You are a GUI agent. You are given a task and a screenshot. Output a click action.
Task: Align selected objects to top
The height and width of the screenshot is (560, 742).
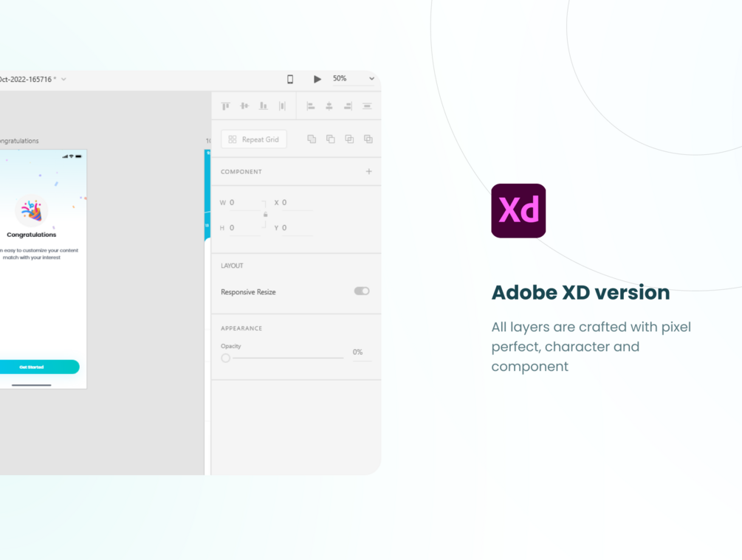226,106
